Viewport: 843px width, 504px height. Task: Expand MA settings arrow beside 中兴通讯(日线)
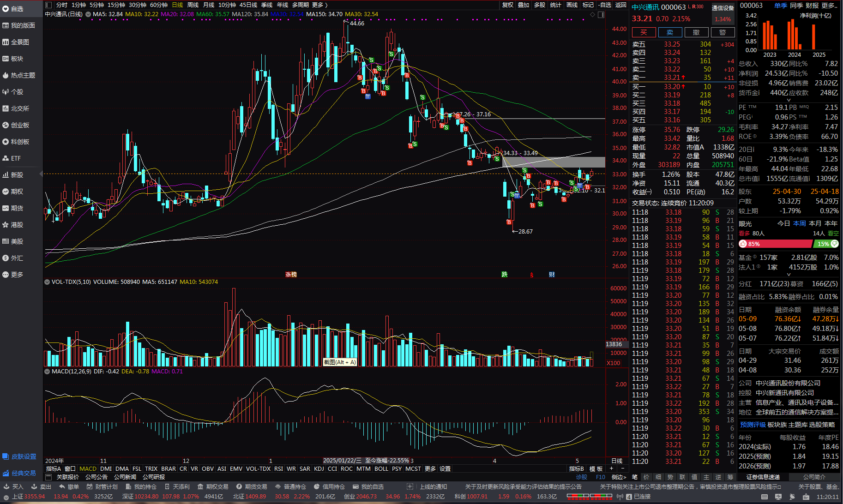point(88,14)
